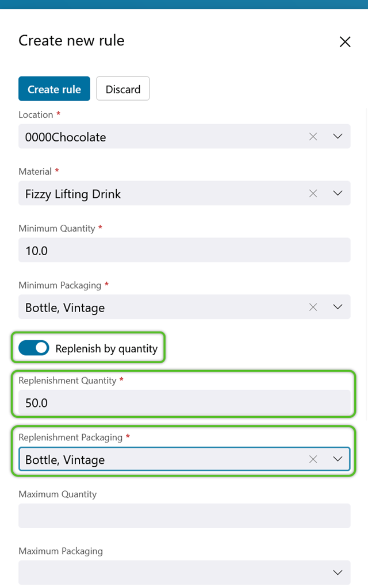Clear the Minimum Packaging selection
Screen dimensions: 368x588
pos(313,307)
